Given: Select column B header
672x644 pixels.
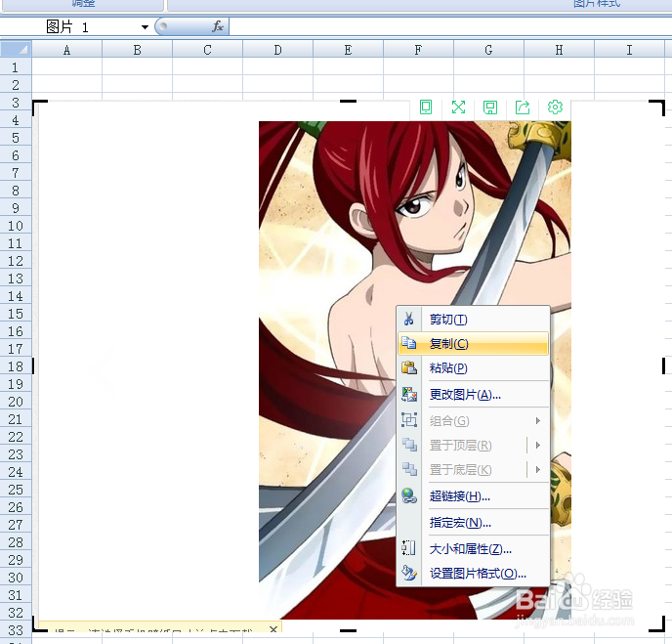Looking at the screenshot, I should pyautogui.click(x=137, y=50).
